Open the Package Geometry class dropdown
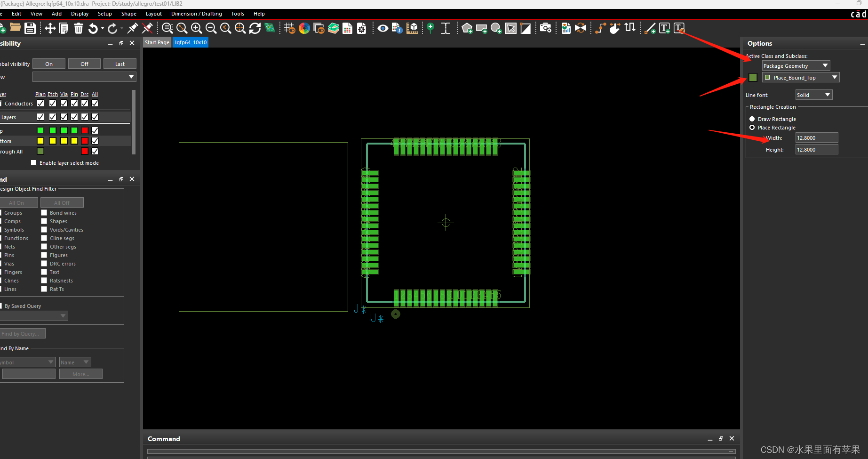This screenshot has height=459, width=868. [x=796, y=66]
